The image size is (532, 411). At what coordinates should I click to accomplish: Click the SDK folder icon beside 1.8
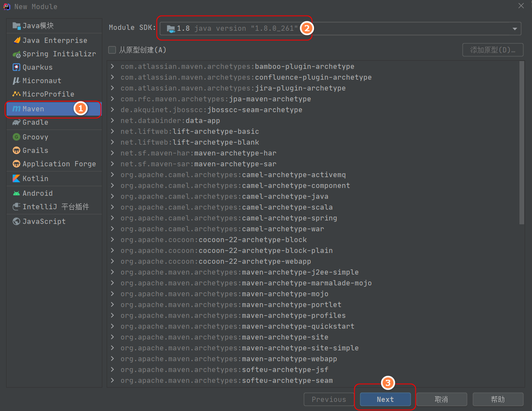171,29
